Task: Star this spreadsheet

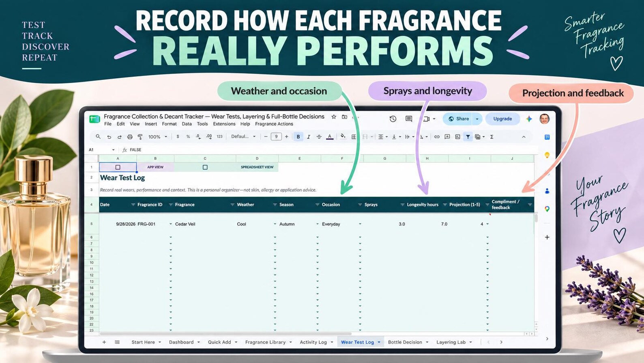Action: 334,117
